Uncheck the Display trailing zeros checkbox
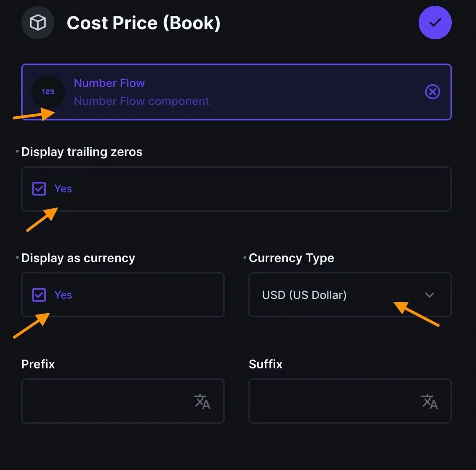The width and height of the screenshot is (476, 470). coord(39,189)
